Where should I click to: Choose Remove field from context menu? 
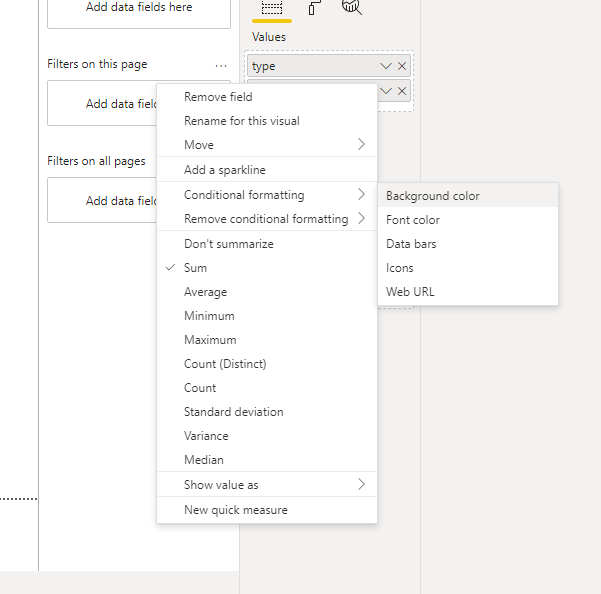[x=267, y=97]
